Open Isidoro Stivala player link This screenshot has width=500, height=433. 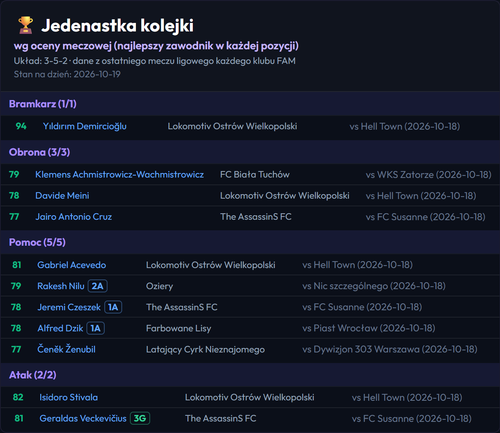point(69,397)
